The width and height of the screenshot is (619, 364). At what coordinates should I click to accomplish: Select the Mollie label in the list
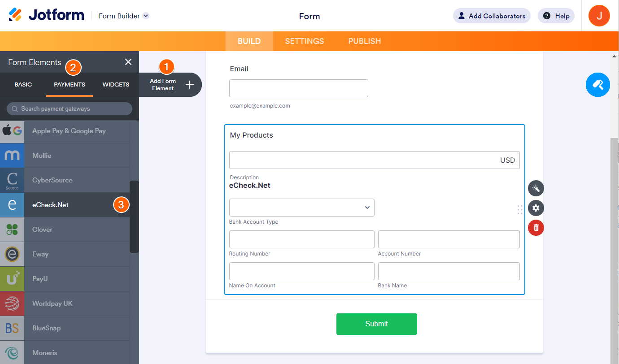42,156
